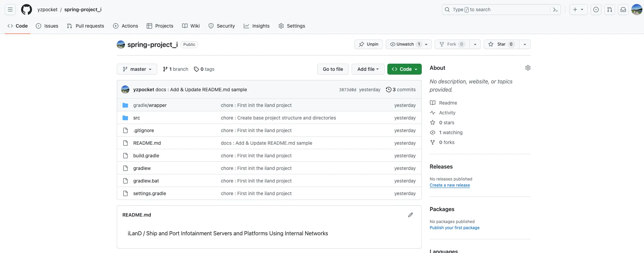644x253 pixels.
Task: Open the master branch dropdown
Action: [137, 69]
